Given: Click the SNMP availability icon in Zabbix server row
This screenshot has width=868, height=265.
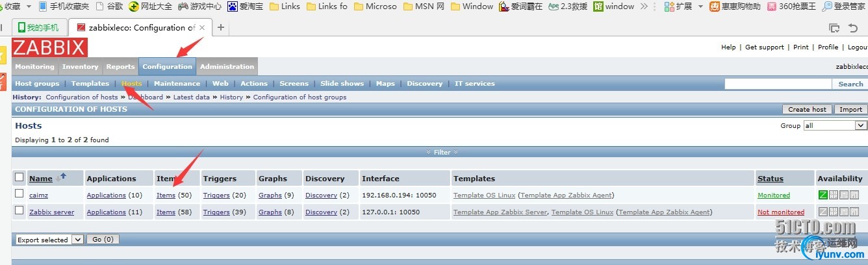Looking at the screenshot, I should 834,212.
